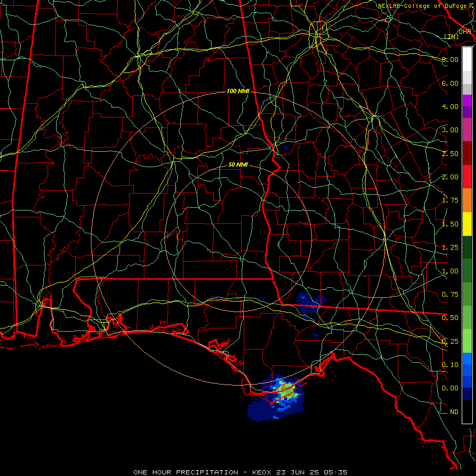Pick the lime green swatch above 0.10
The height and width of the screenshot is (476, 476).
467,341
